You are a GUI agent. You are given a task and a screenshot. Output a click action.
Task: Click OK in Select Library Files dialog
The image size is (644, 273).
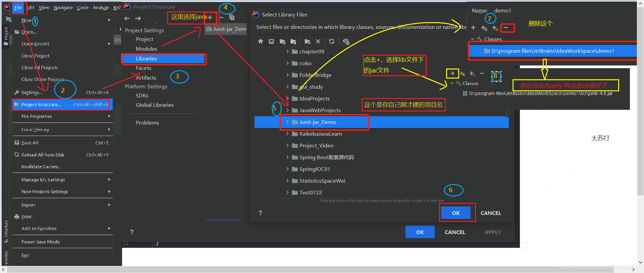[x=456, y=213]
